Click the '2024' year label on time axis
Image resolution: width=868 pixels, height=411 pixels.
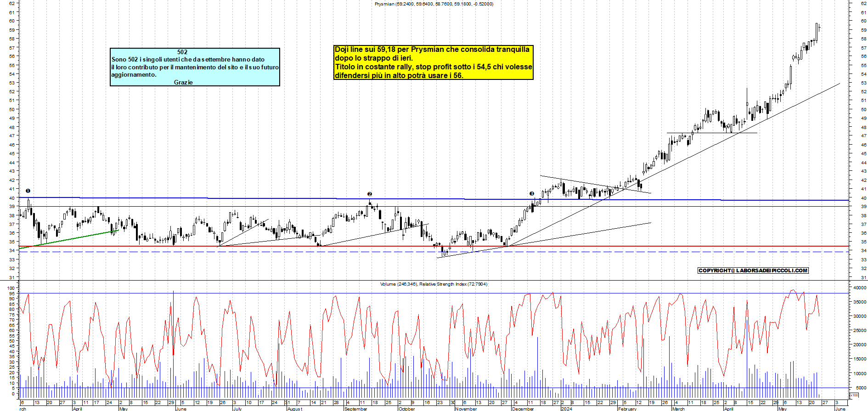[x=567, y=409]
